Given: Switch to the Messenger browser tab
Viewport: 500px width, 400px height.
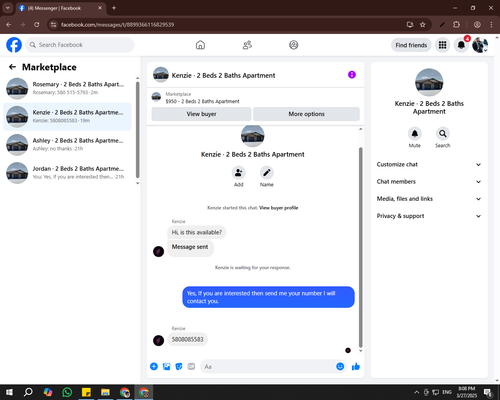Looking at the screenshot, I should click(x=60, y=8).
